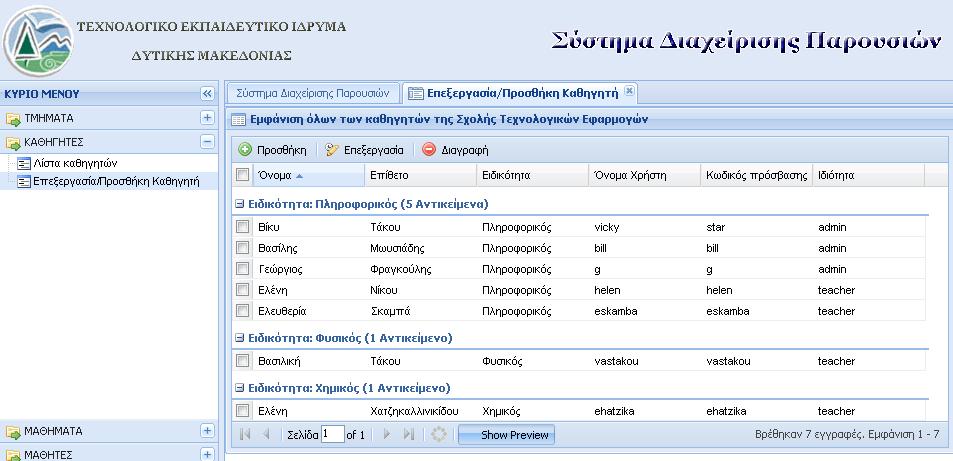This screenshot has height=461, width=953.
Task: Check the row for Γεώργιος Φραγκούλης
Action: [x=243, y=269]
